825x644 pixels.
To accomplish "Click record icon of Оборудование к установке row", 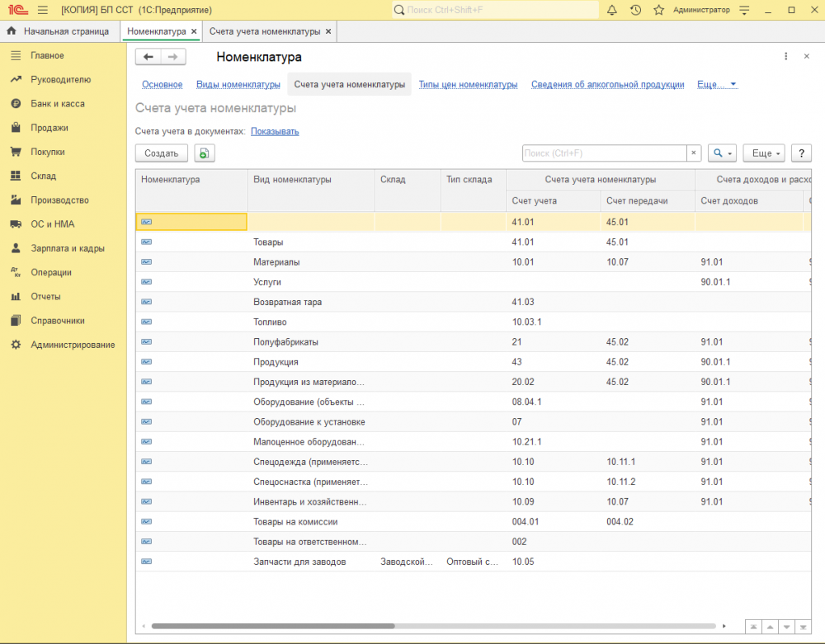I will coord(147,422).
